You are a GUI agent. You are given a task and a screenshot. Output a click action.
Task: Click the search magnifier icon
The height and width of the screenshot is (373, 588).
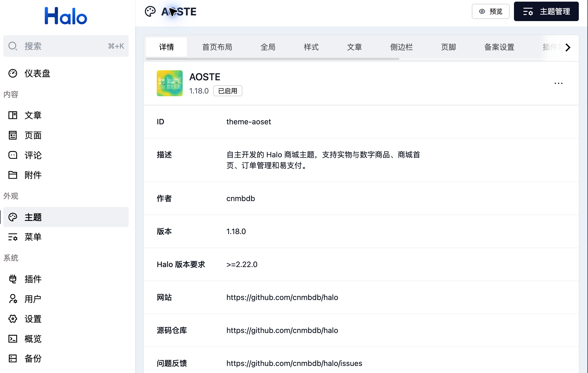point(13,46)
